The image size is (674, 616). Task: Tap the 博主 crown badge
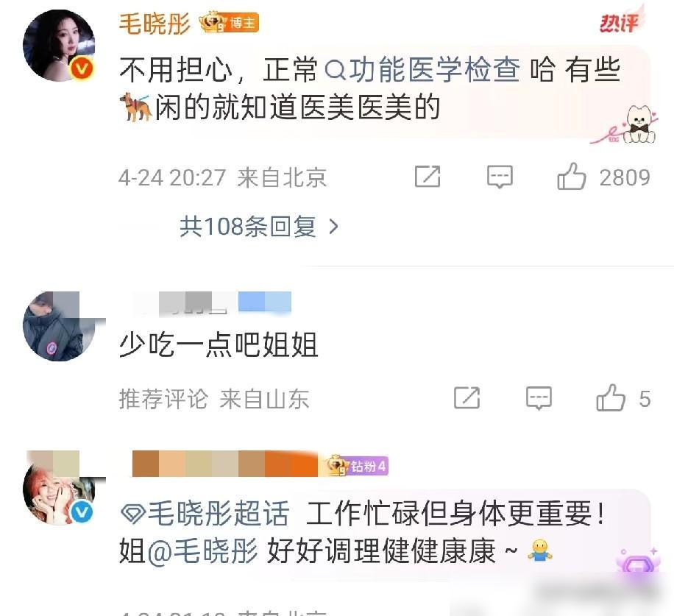click(x=229, y=23)
